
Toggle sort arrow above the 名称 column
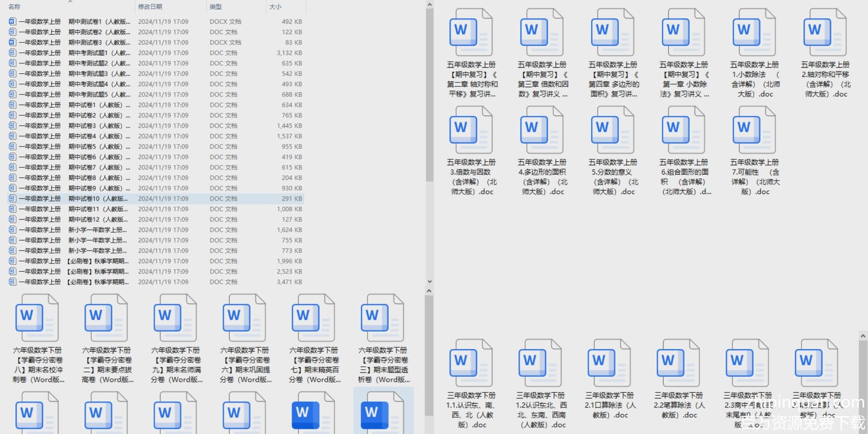point(70,2)
